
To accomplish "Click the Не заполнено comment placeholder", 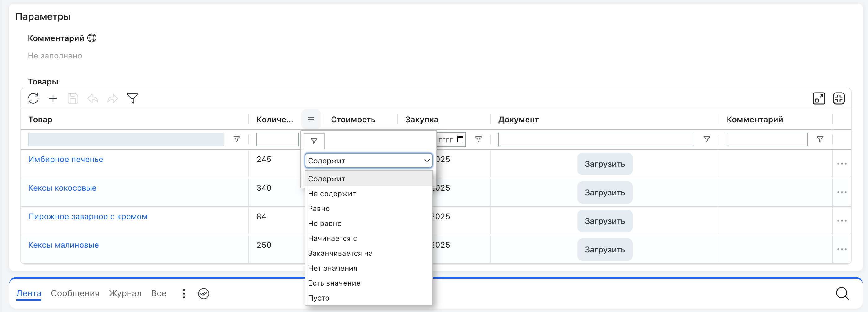I will coord(55,56).
